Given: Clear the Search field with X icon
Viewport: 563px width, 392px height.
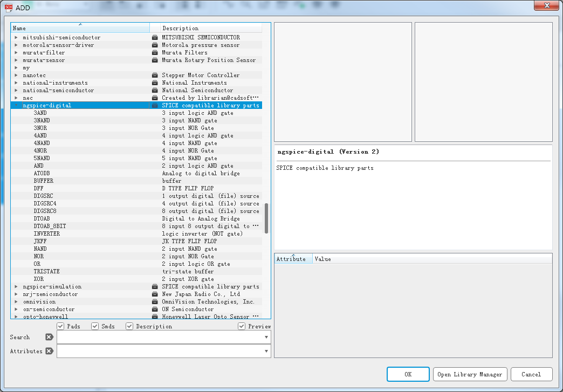Looking at the screenshot, I should (x=49, y=337).
